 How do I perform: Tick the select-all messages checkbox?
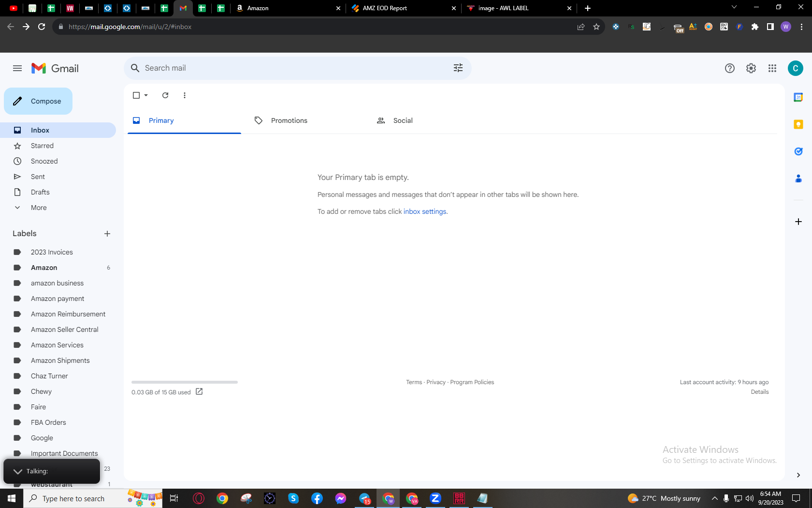pos(136,95)
